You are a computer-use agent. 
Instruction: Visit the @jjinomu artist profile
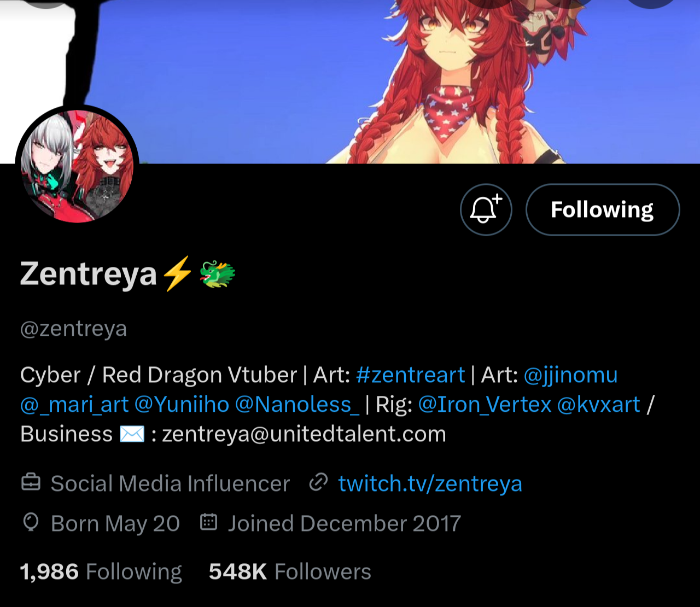click(x=570, y=375)
